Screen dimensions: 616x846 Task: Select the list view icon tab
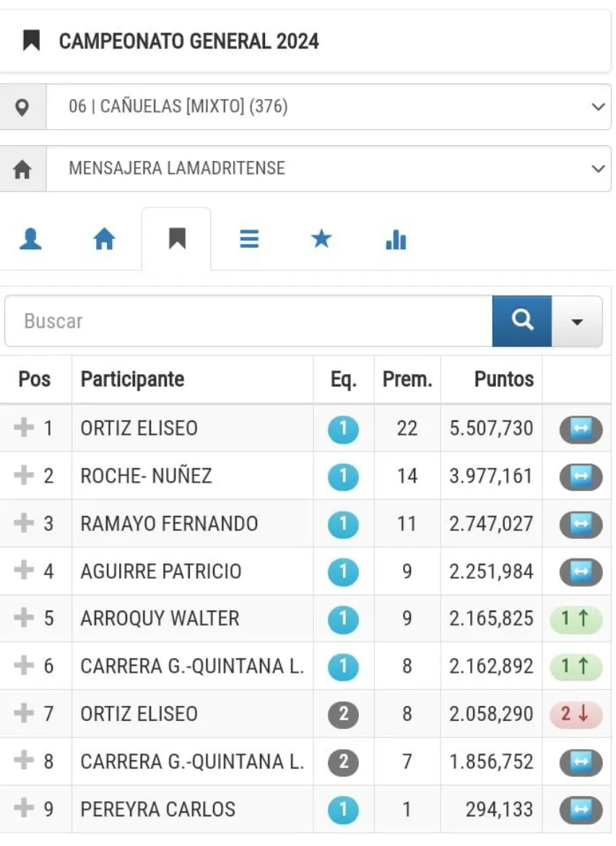click(x=249, y=239)
